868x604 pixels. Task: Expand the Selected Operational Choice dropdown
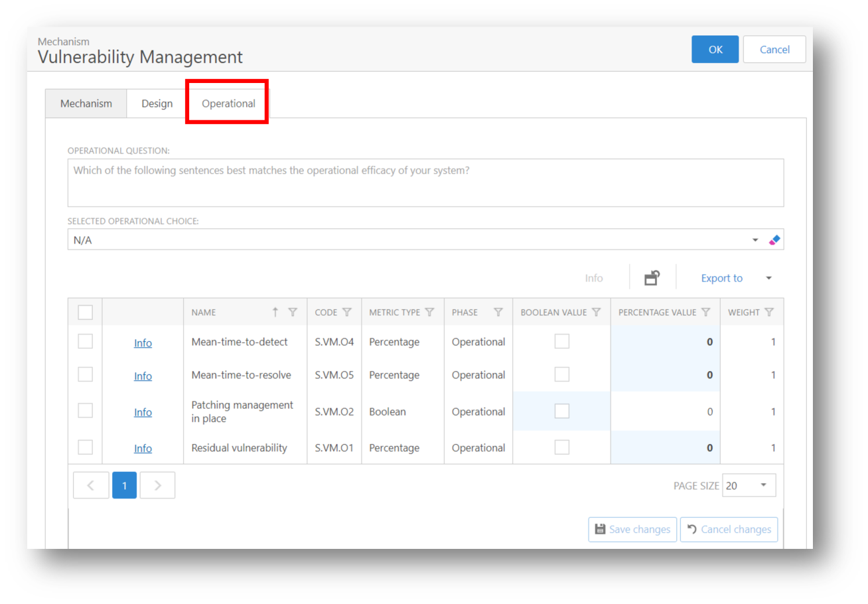(755, 240)
